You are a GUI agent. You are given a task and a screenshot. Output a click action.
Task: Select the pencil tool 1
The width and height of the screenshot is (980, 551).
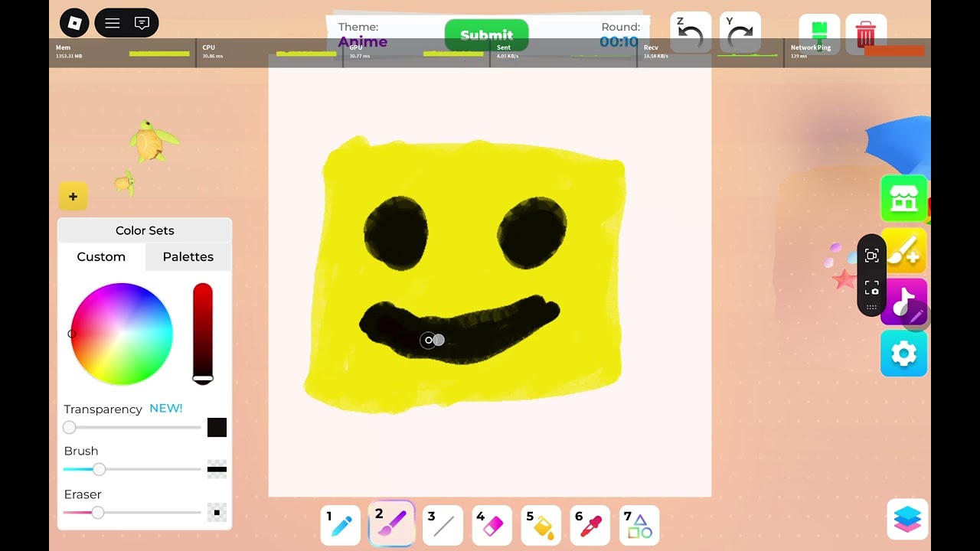tap(341, 525)
